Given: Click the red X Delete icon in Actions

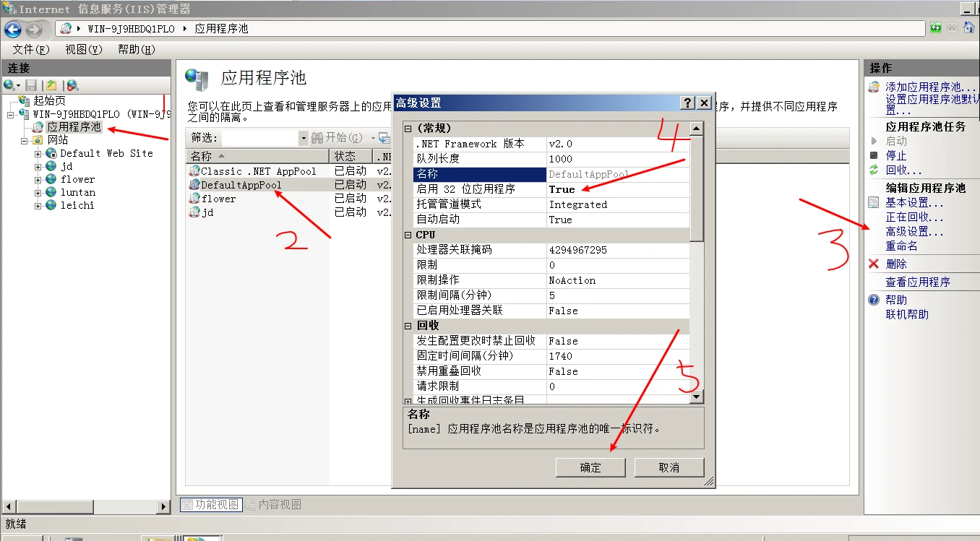Looking at the screenshot, I should 874,264.
